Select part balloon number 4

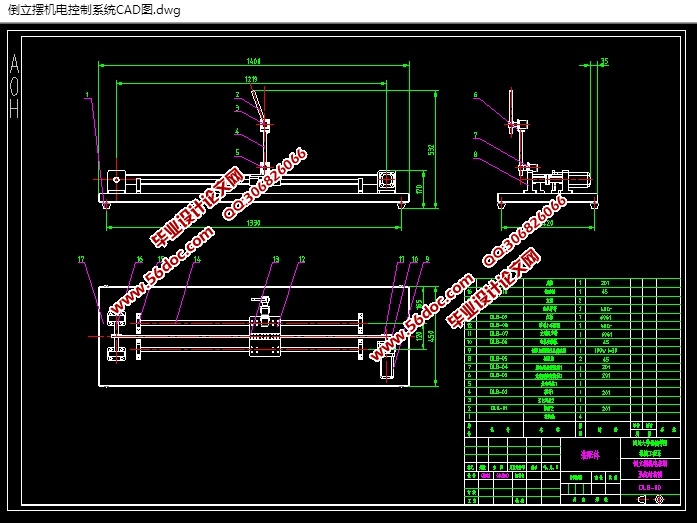[237, 131]
